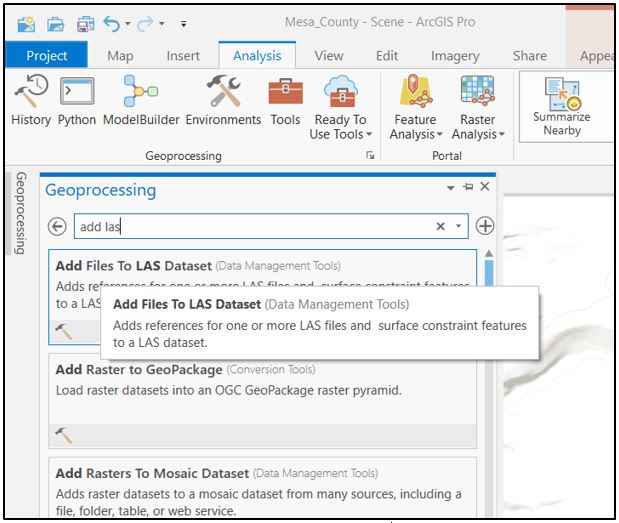619x523 pixels.
Task: Click the back arrow in Geoprocessing pane
Action: click(57, 227)
